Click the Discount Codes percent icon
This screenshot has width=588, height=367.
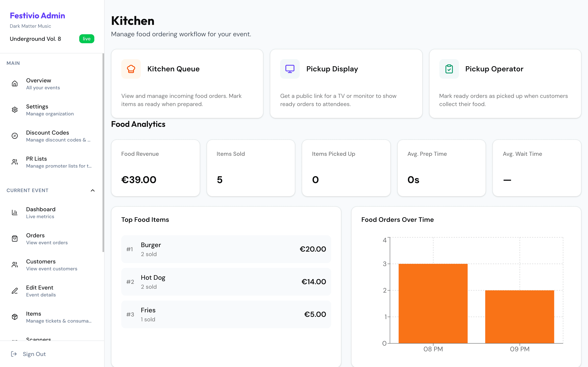tap(14, 136)
